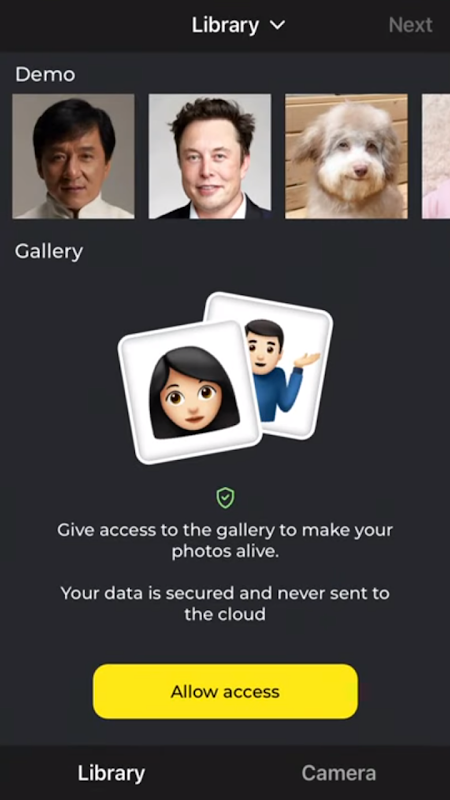Switch to the Camera tab
The height and width of the screenshot is (800, 450).
339,773
